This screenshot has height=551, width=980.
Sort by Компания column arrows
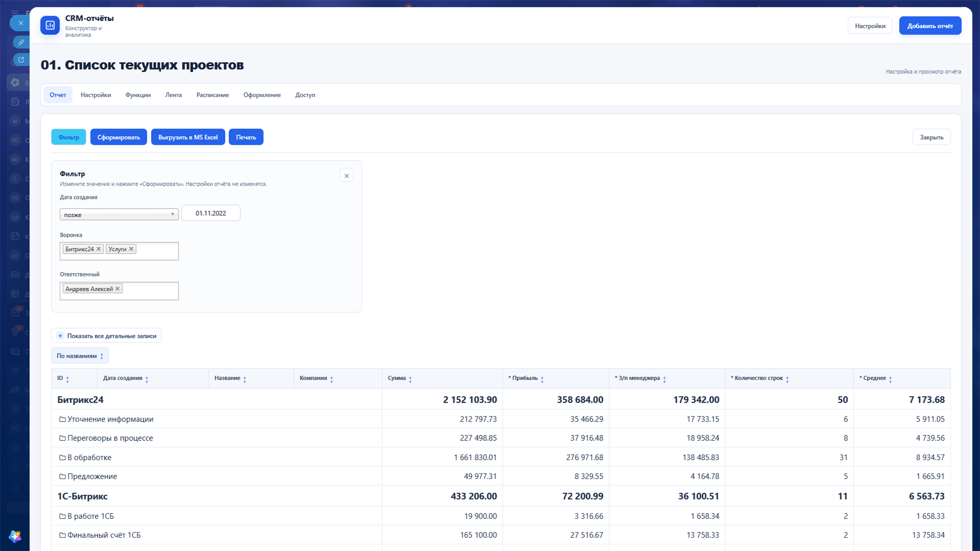[331, 379]
